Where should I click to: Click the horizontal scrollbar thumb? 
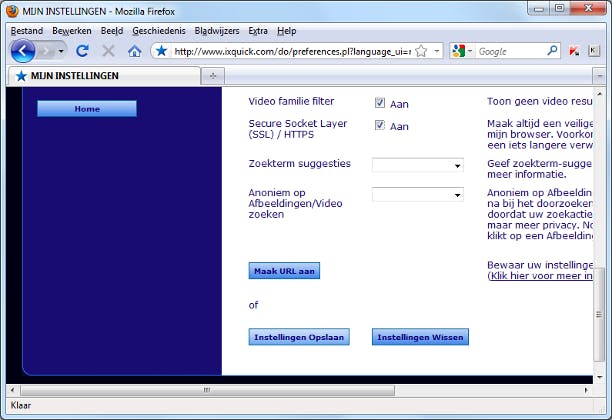pyautogui.click(x=207, y=390)
